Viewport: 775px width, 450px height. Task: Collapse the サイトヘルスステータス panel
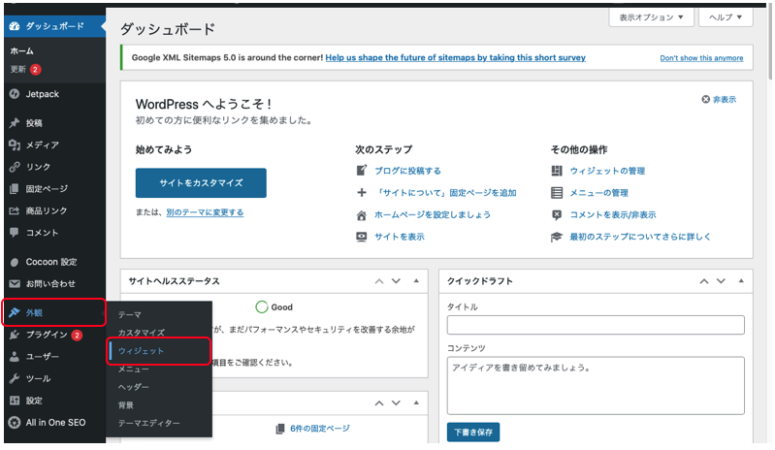pos(416,281)
